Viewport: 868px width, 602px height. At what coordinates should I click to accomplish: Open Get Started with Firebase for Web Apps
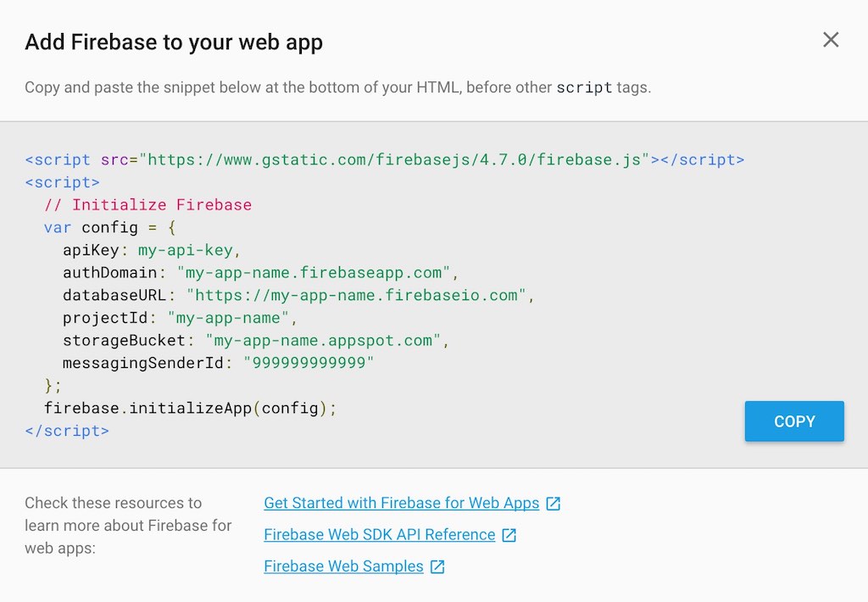[x=401, y=503]
